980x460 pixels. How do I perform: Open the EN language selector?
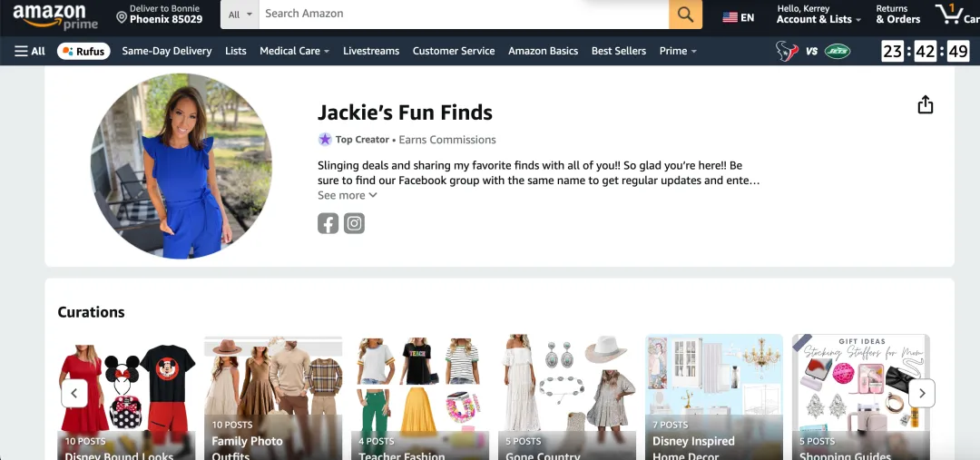point(739,17)
